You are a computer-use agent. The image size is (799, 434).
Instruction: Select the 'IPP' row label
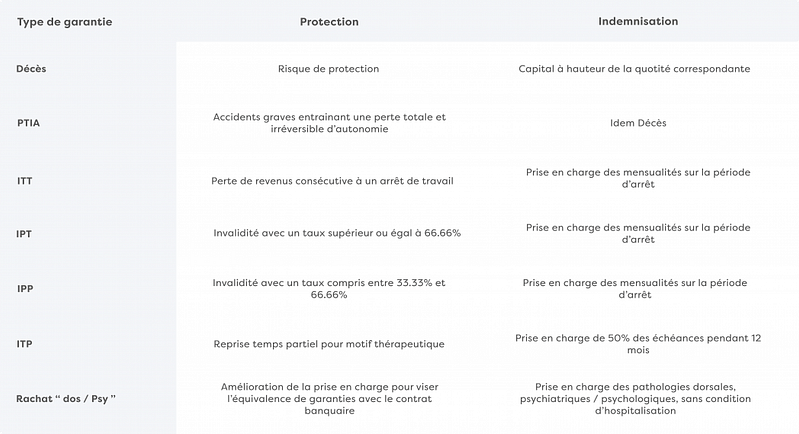(25, 288)
